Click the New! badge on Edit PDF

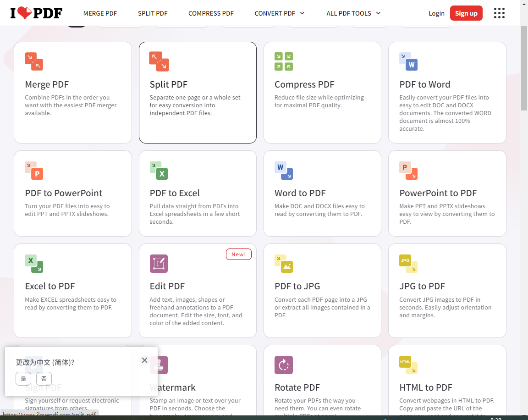click(x=239, y=254)
